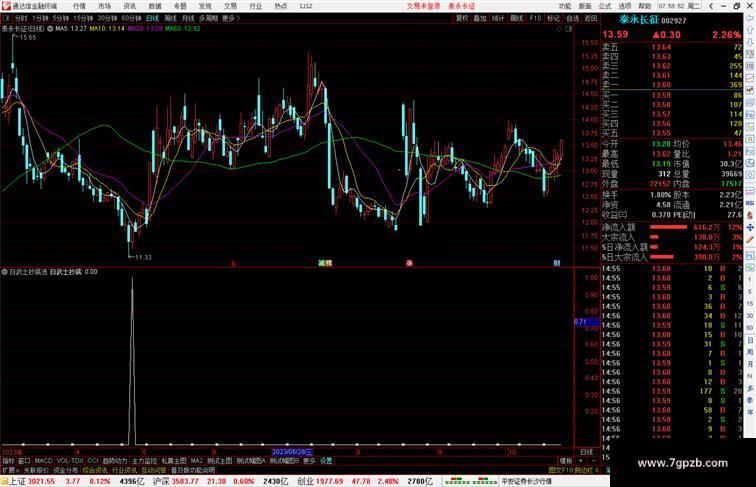Click the 复权 toolbar button
Viewport: 756px width, 487px height.
pyautogui.click(x=462, y=18)
